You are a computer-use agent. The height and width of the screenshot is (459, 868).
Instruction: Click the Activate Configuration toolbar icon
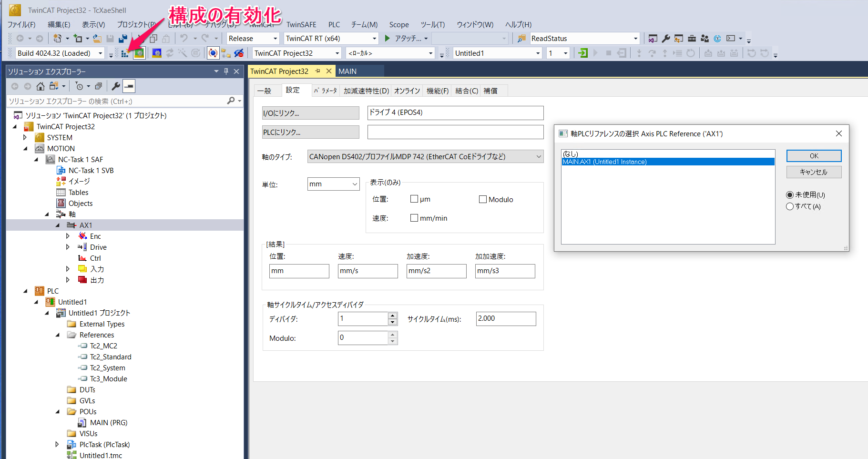tap(125, 53)
